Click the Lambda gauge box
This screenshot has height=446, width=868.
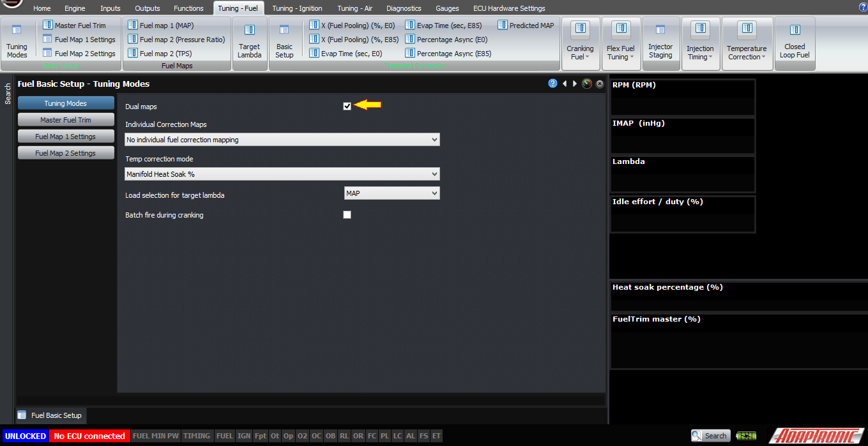682,174
